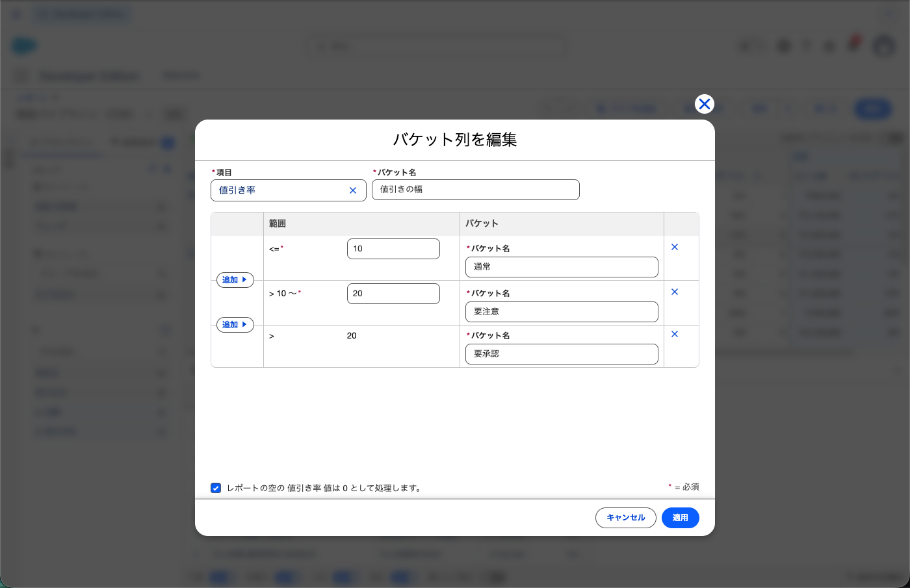Screen dimensions: 910x588
Task: Edit the bucket name field 通常
Action: point(562,267)
